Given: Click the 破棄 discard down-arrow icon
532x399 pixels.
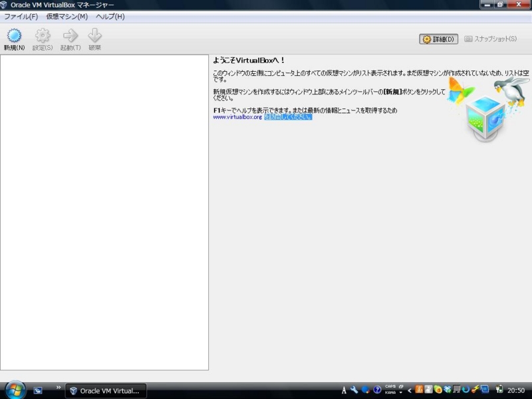Looking at the screenshot, I should click(x=94, y=35).
